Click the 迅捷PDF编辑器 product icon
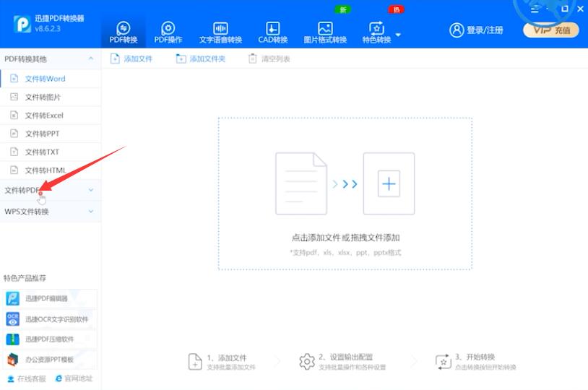Viewport: 588px width, 390px height. [x=13, y=298]
